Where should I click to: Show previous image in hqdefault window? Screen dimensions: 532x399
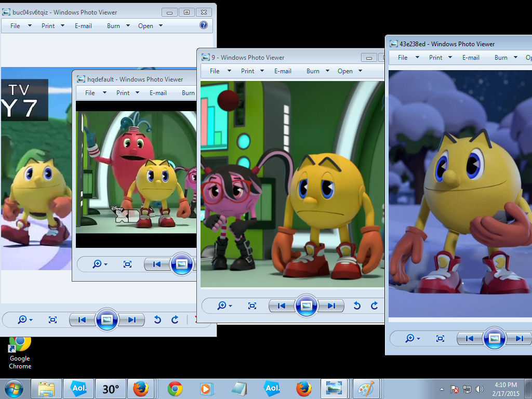click(157, 264)
